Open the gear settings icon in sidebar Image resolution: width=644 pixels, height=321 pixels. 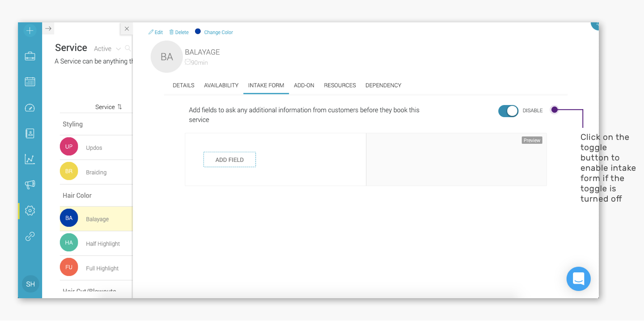pyautogui.click(x=30, y=211)
